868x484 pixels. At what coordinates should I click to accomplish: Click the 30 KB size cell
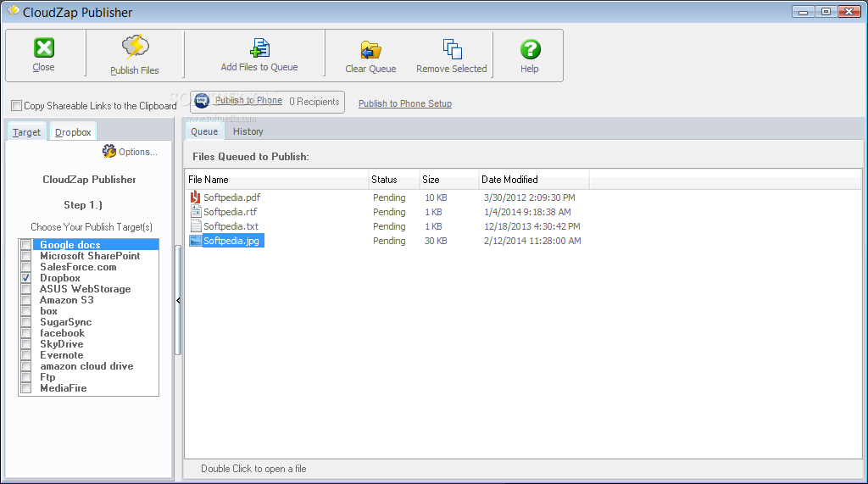436,241
